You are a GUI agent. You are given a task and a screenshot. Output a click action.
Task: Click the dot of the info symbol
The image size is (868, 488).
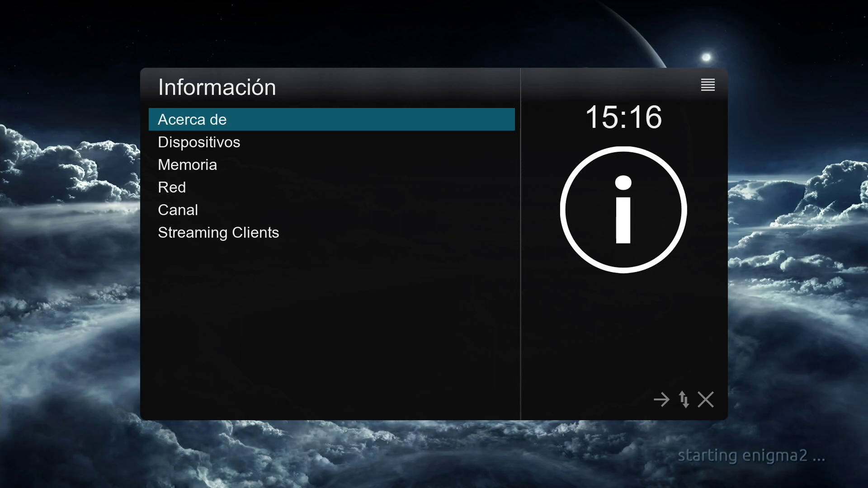pyautogui.click(x=623, y=183)
